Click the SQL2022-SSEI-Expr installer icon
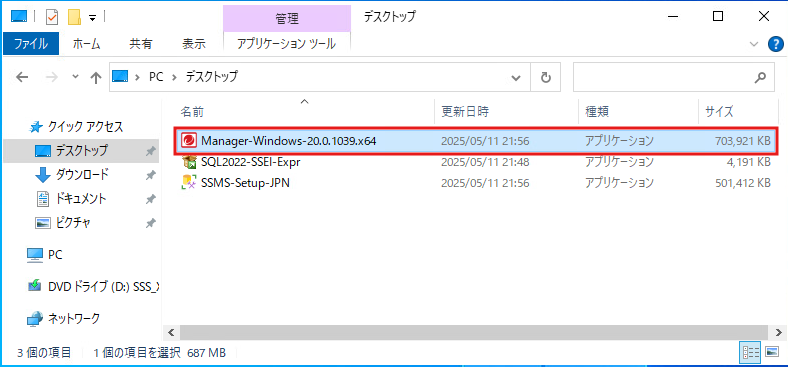Screen dimensions: 788x367 [189, 162]
